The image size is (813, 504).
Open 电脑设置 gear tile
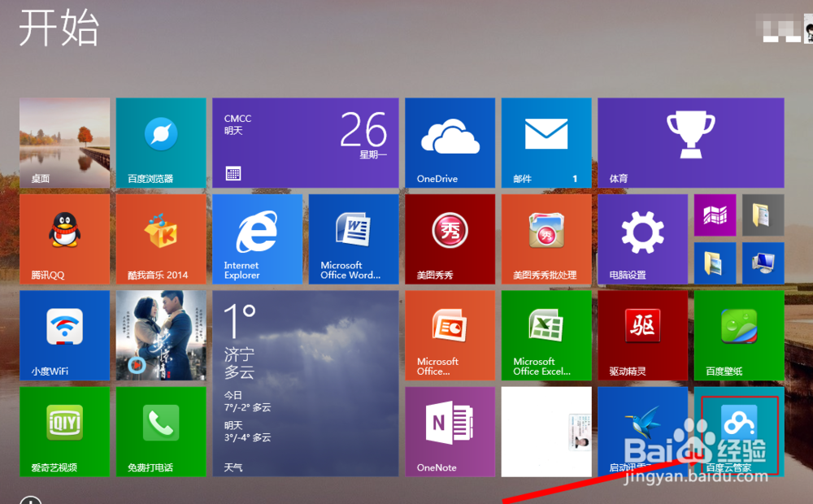point(643,239)
